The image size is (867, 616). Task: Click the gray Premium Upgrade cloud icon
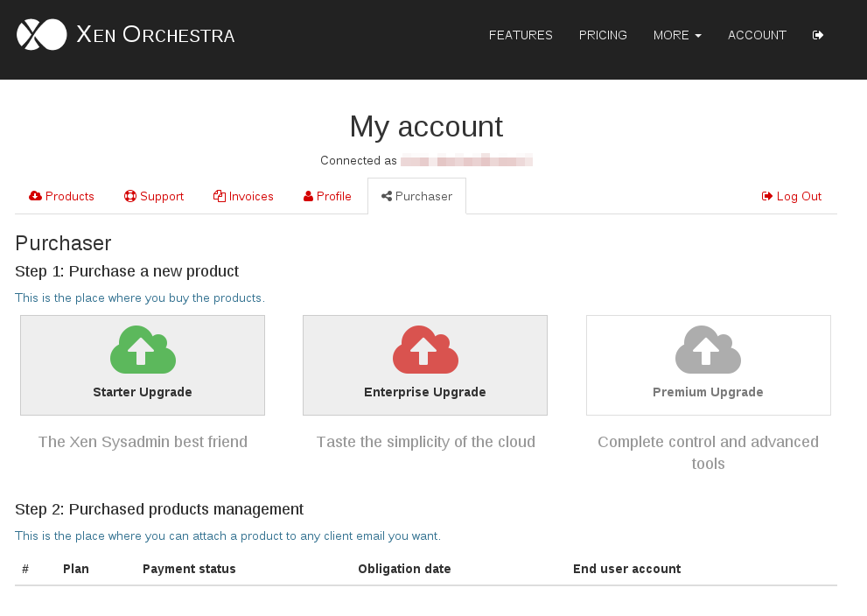(x=708, y=349)
